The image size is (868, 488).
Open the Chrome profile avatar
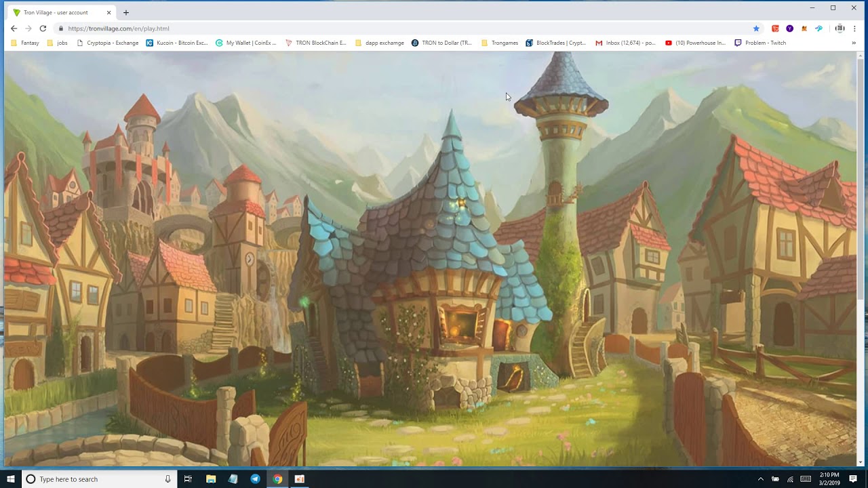pyautogui.click(x=840, y=28)
